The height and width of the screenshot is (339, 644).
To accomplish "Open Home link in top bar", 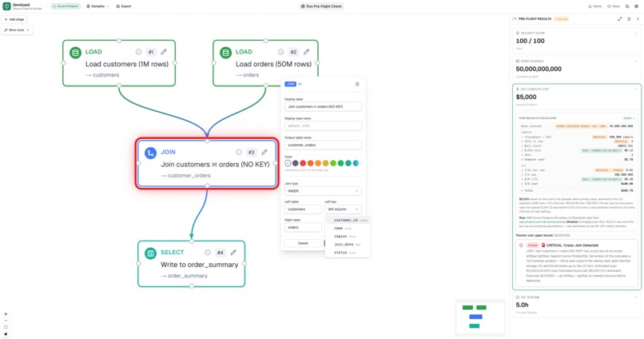I will click(x=594, y=6).
